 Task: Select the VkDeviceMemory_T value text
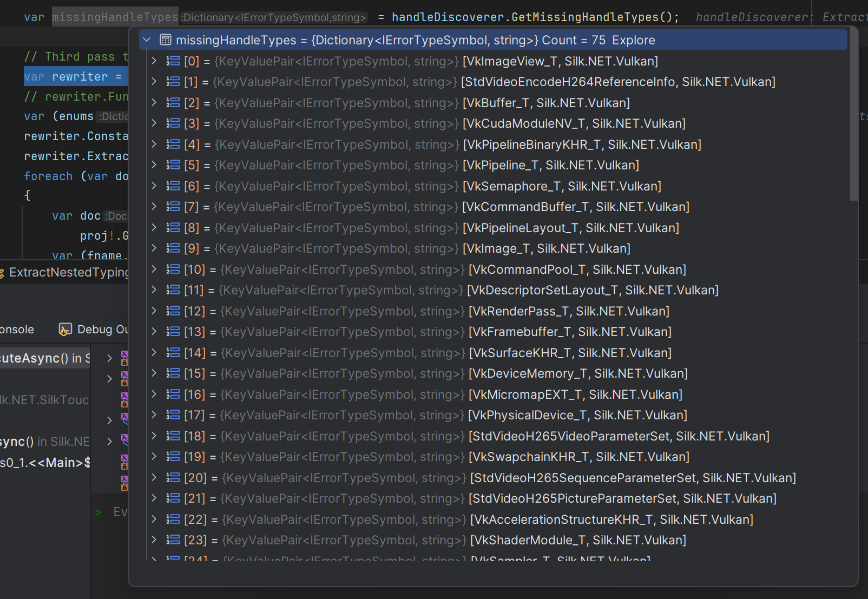(578, 373)
